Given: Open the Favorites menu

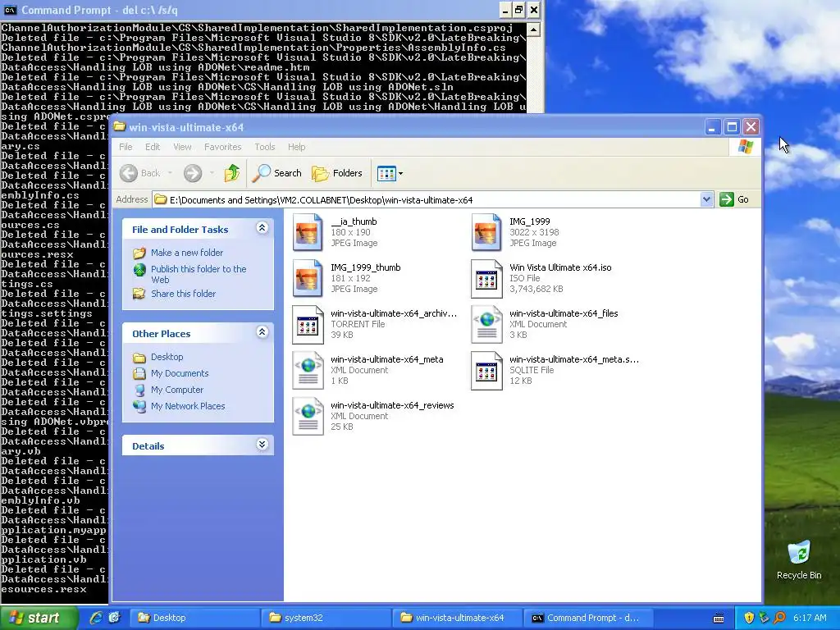Looking at the screenshot, I should click(223, 147).
